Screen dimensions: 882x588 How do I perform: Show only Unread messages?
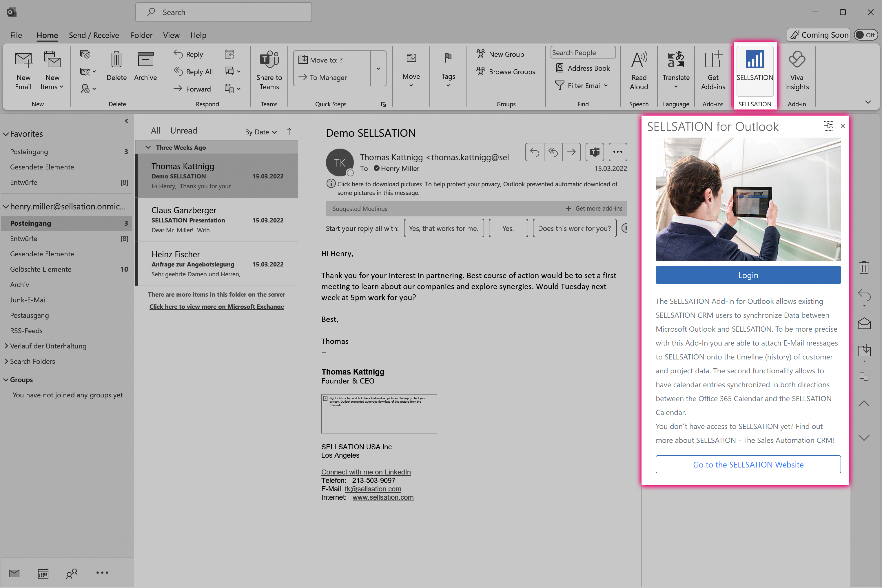183,131
